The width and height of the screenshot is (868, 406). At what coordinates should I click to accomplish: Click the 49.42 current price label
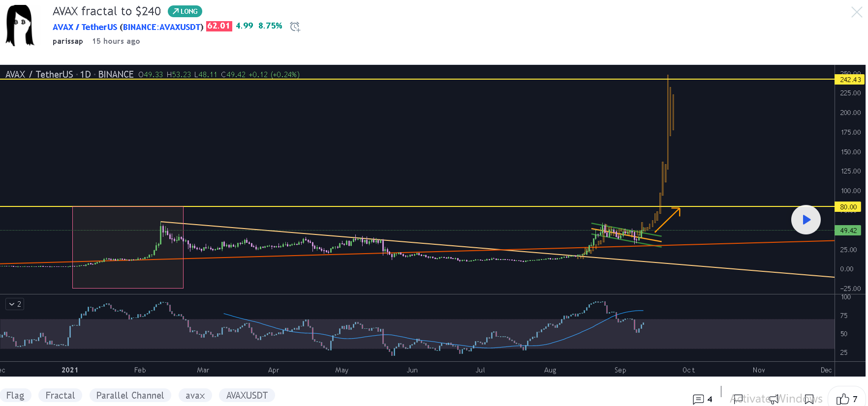[x=848, y=230]
